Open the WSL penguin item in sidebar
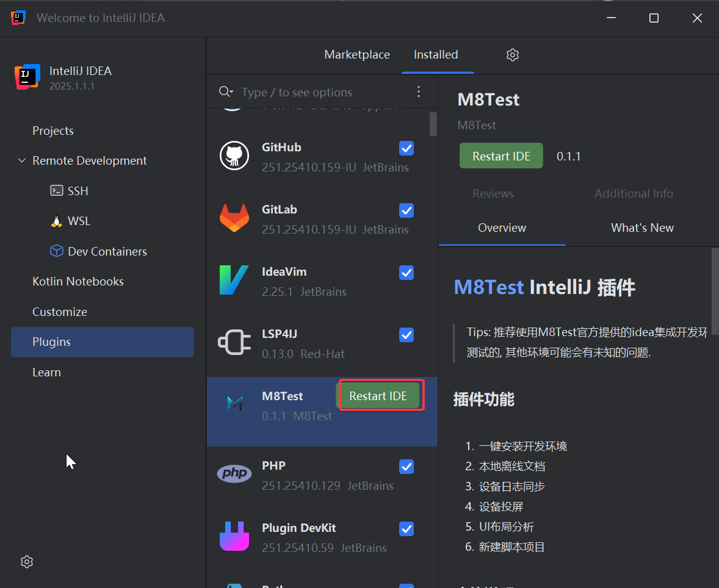The image size is (719, 588). 78,221
